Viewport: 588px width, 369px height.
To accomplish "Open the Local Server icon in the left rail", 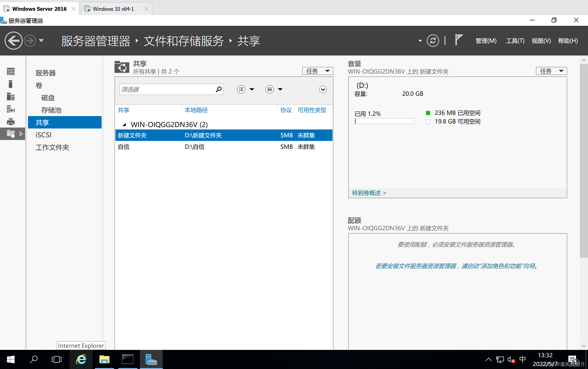I will [x=11, y=84].
